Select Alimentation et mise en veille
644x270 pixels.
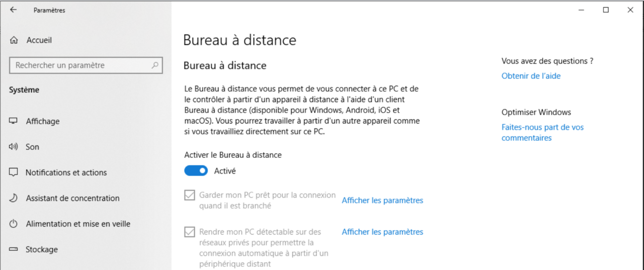(78, 224)
